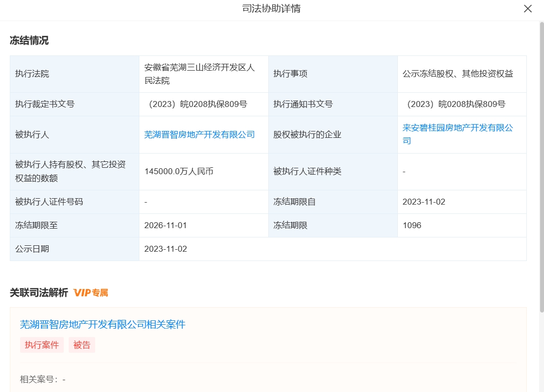
Task: Open 芜湖晋智房地产开发有限公司 link in 被执行人 row
Action: [200, 134]
